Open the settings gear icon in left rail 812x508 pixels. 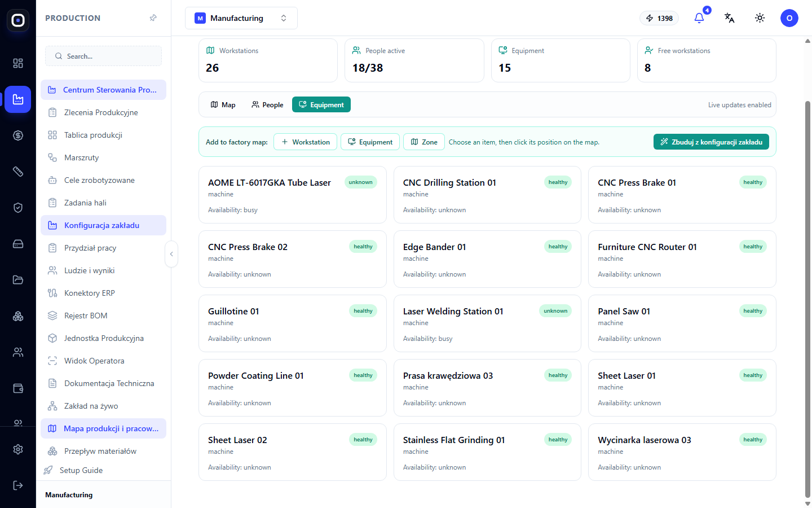pyautogui.click(x=18, y=449)
